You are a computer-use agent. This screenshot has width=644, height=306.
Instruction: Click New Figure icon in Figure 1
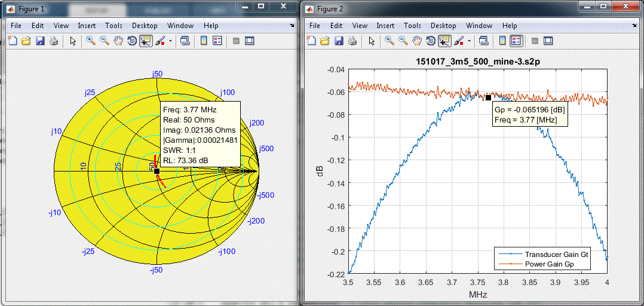click(x=13, y=41)
